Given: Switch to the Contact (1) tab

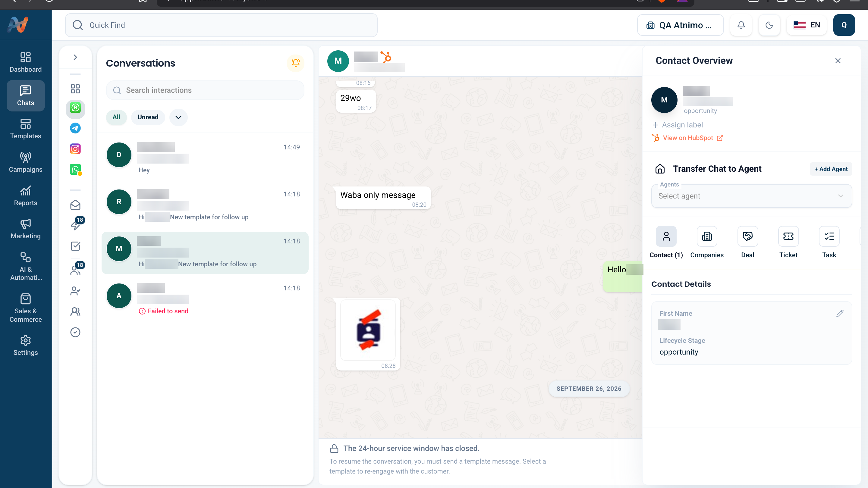Looking at the screenshot, I should [x=666, y=242].
